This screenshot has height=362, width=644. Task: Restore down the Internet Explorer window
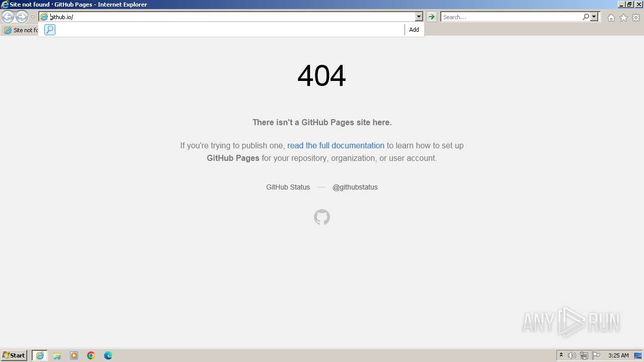tap(629, 4)
